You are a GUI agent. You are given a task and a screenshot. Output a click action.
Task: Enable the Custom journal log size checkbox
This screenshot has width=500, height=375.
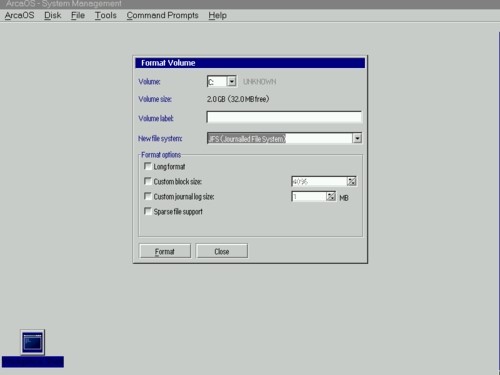147,196
